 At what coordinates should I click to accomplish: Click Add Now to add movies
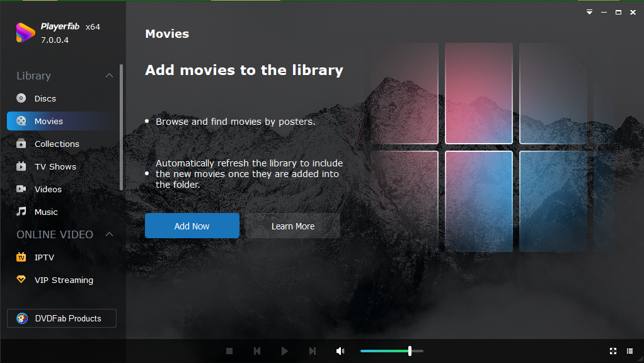click(x=192, y=226)
